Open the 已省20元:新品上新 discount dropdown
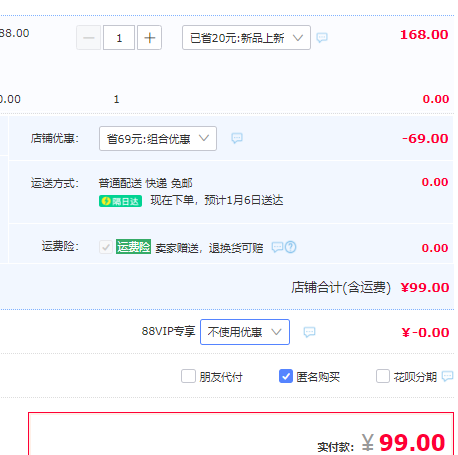Viewport: 458px width, 455px height. point(246,38)
